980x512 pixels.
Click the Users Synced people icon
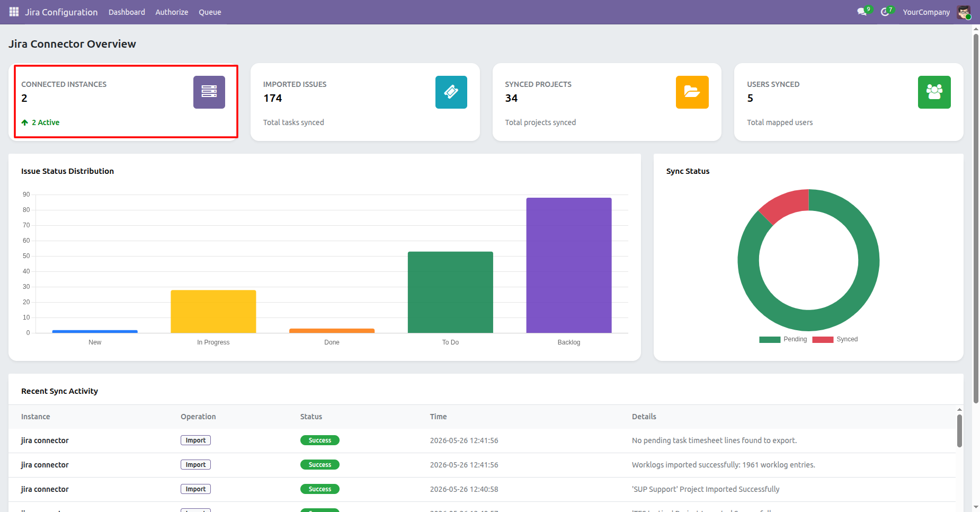point(934,92)
